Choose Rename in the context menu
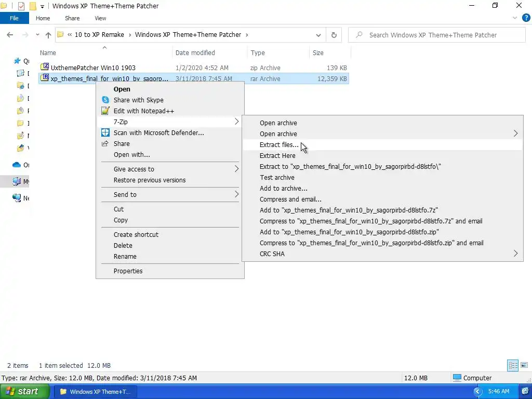The width and height of the screenshot is (532, 399). 170,256
